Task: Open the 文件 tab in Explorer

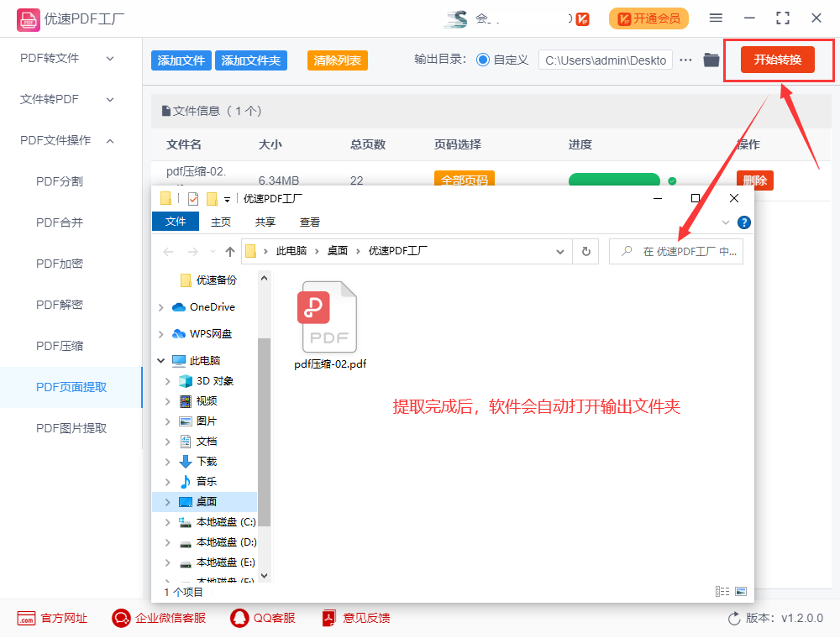Action: 176,222
